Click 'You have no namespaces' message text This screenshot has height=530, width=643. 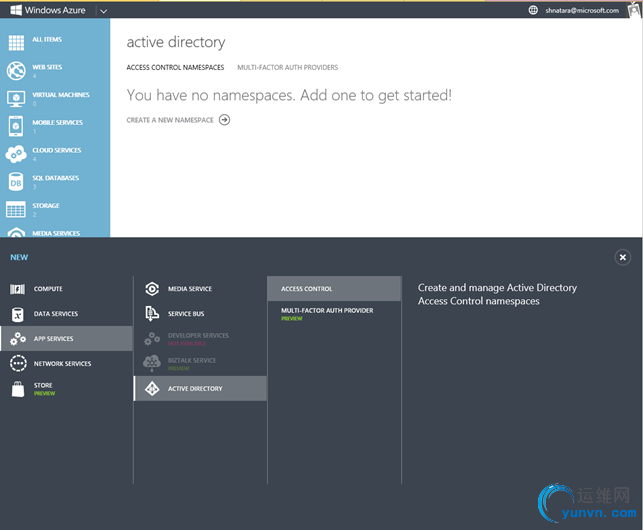coord(289,95)
